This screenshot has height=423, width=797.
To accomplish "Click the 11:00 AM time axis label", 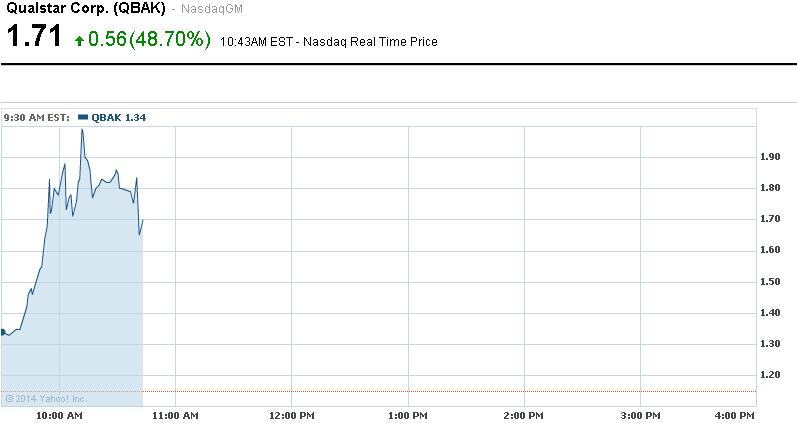I will (x=174, y=414).
